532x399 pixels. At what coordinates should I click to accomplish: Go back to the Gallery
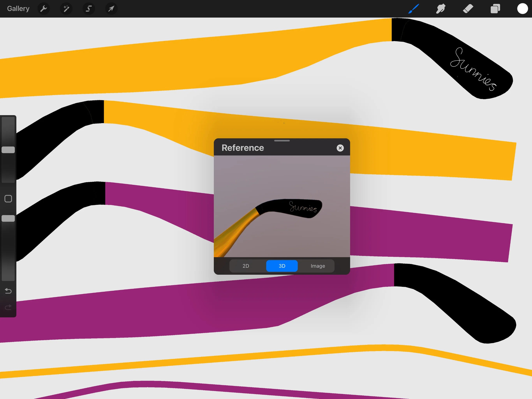[18, 8]
